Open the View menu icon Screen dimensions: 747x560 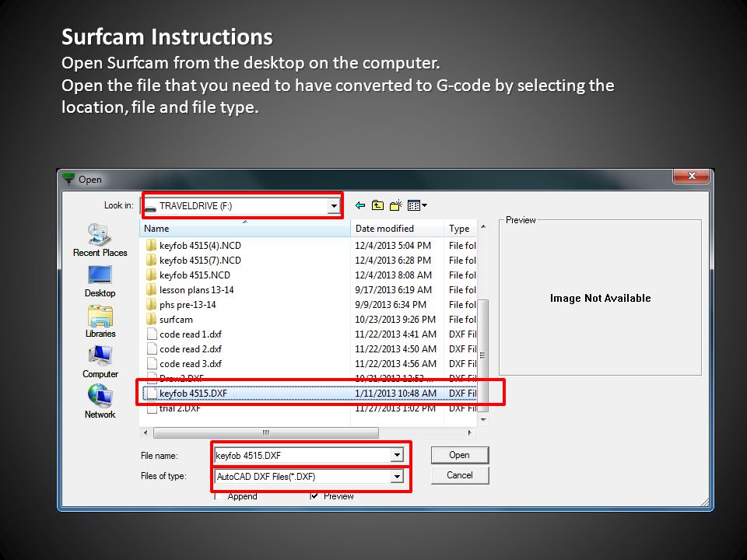(417, 205)
